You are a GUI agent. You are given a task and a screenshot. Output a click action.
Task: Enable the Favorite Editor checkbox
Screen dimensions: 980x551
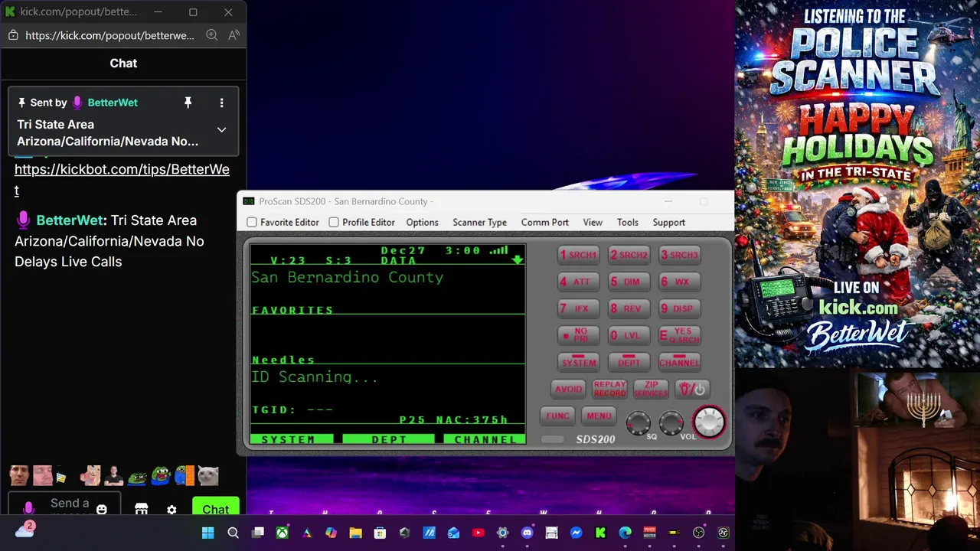tap(252, 222)
